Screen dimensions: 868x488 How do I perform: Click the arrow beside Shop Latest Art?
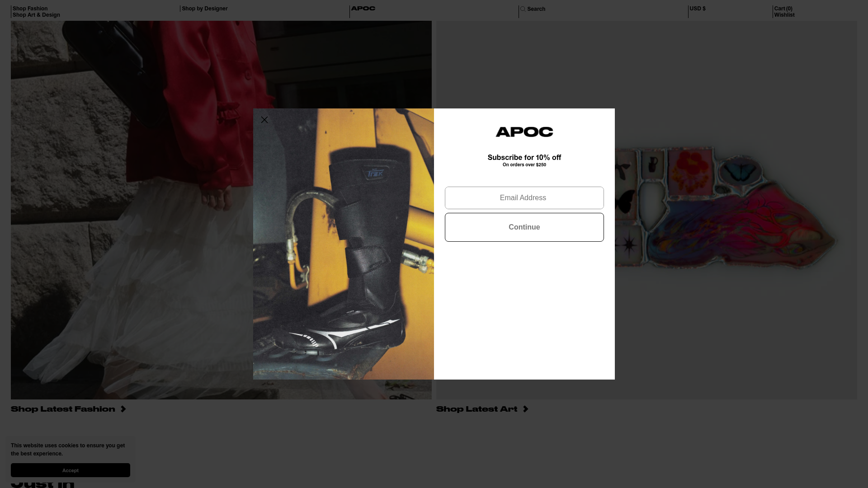tap(525, 409)
